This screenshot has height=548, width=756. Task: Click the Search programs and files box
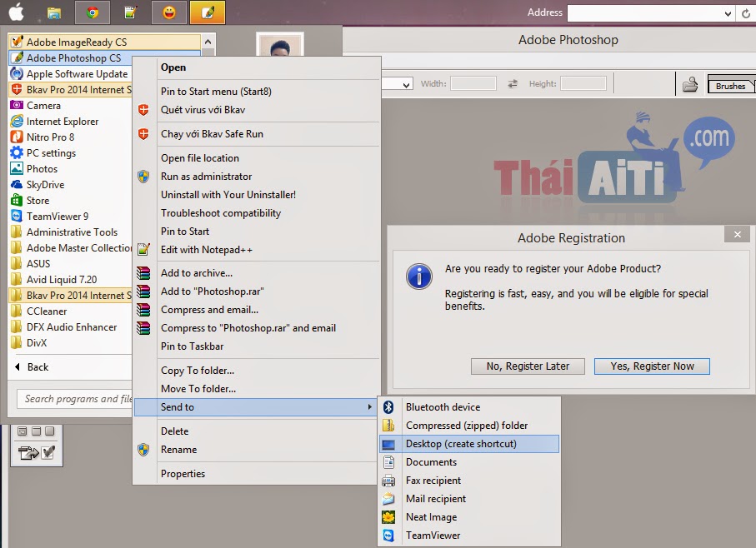[75, 399]
